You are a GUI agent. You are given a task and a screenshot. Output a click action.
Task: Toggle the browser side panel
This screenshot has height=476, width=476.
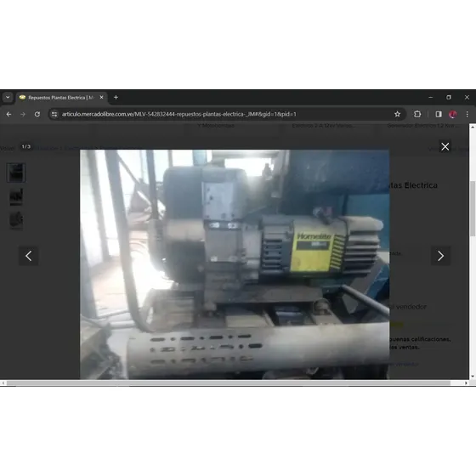point(439,114)
